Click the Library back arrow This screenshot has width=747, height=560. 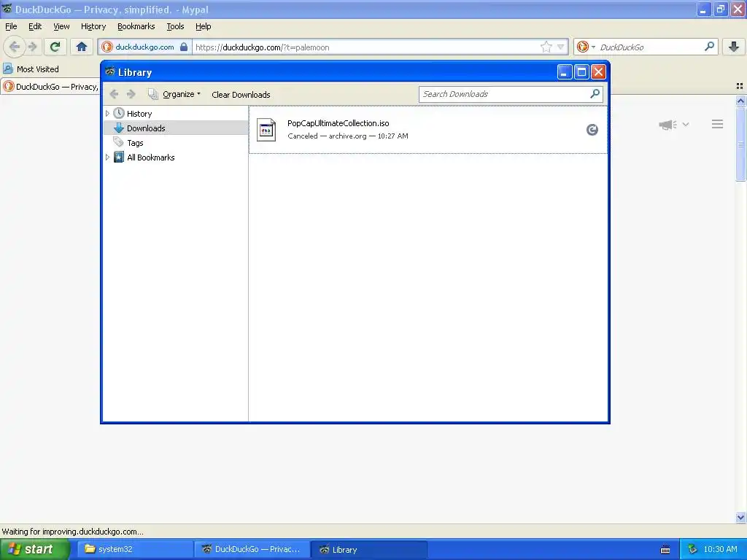coord(114,94)
